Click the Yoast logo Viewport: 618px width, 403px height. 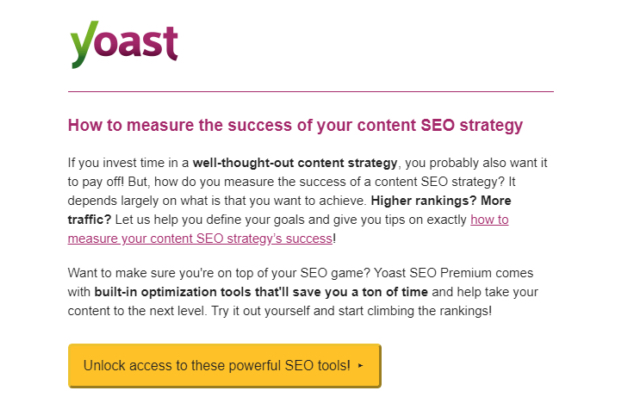pos(124,44)
